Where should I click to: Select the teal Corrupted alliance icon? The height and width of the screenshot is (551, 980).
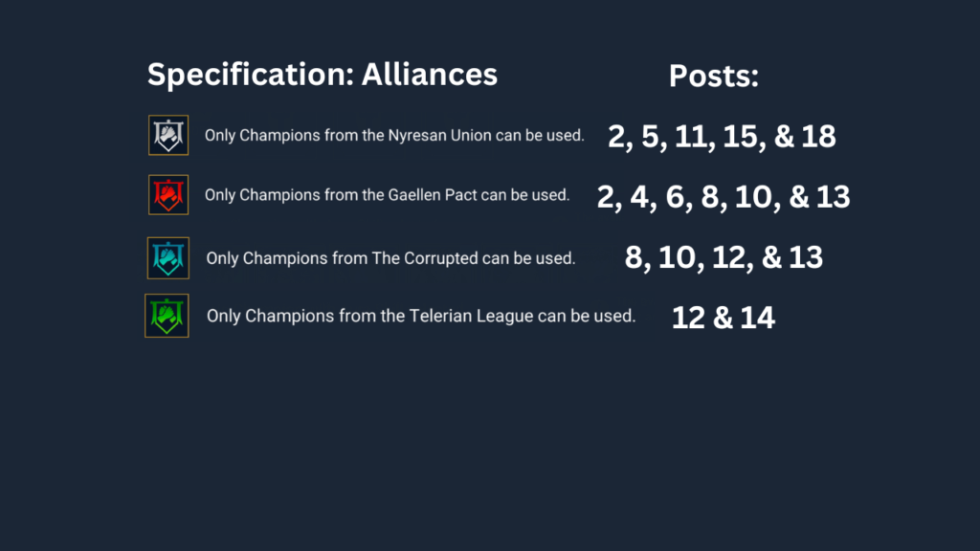point(168,257)
